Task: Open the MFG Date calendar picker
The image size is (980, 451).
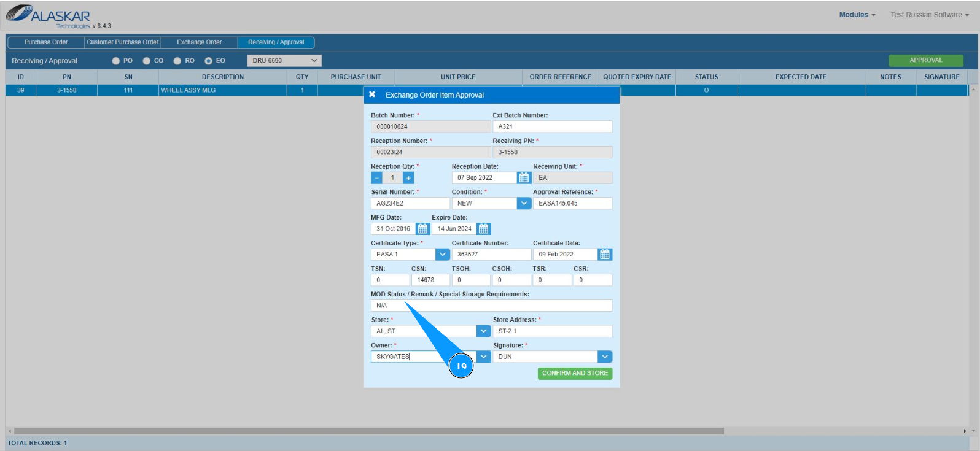Action: click(422, 229)
